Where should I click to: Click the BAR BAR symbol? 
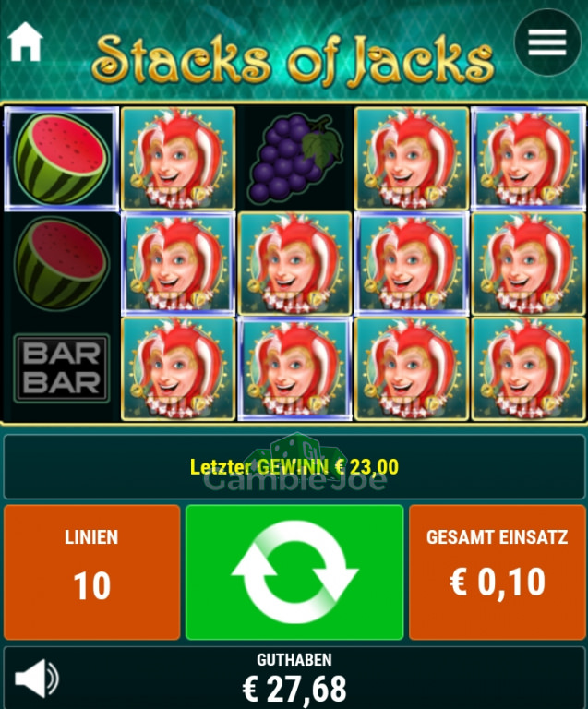tap(62, 368)
